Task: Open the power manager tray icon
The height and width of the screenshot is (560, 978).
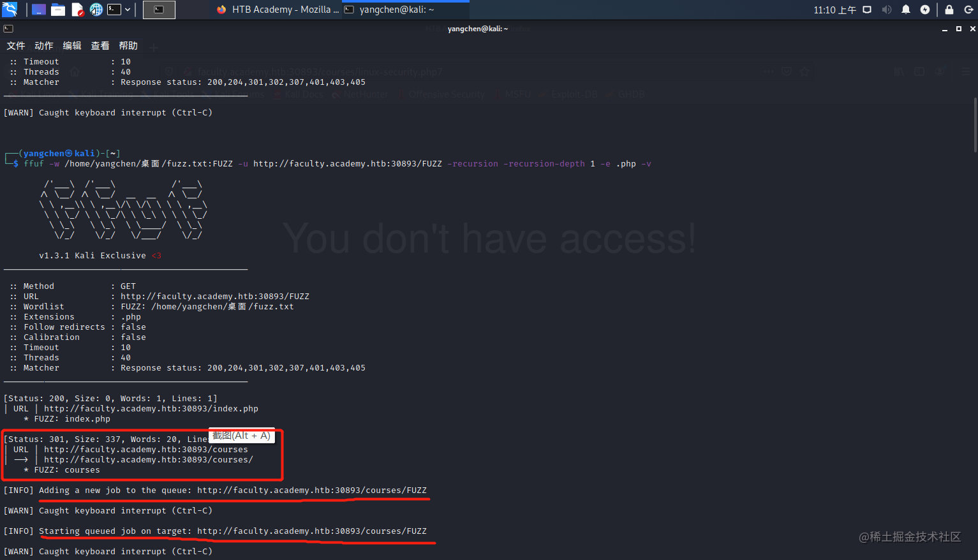Action: [x=925, y=10]
